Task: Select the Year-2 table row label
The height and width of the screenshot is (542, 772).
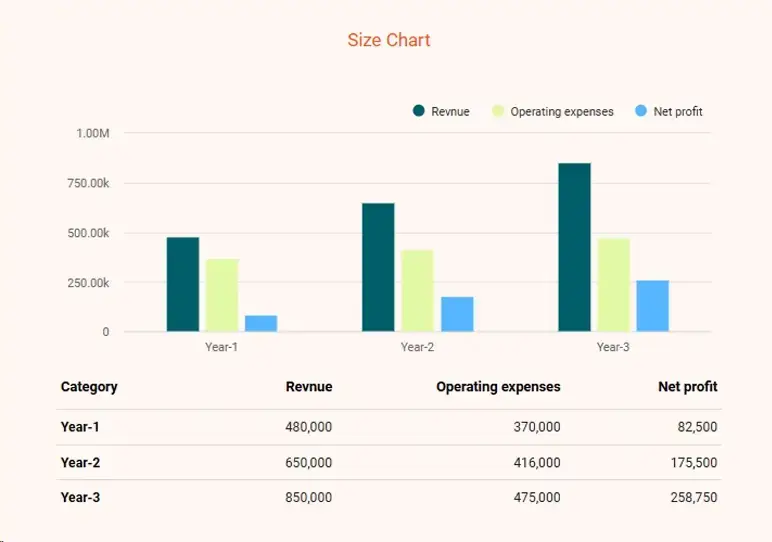Action: [x=80, y=463]
